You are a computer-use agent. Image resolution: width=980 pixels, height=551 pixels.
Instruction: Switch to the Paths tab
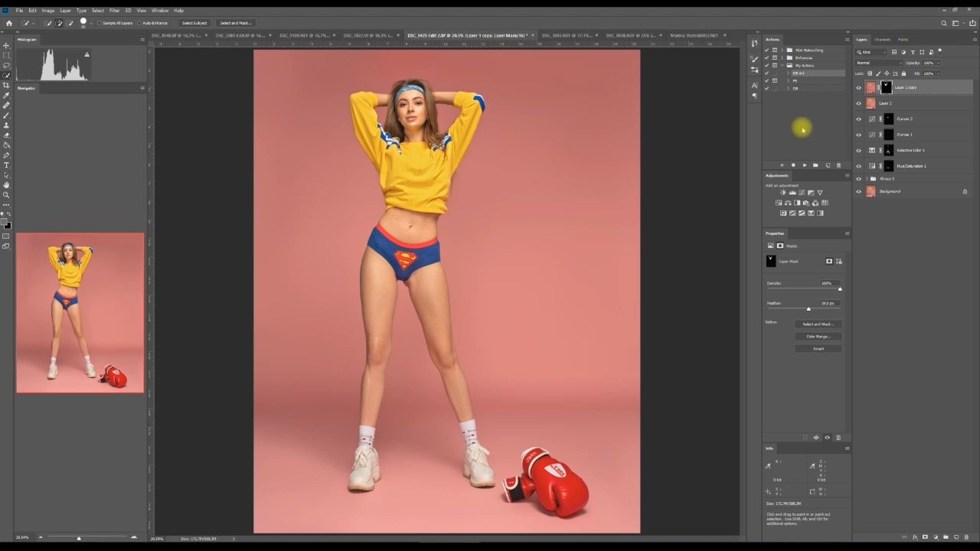[x=903, y=39]
